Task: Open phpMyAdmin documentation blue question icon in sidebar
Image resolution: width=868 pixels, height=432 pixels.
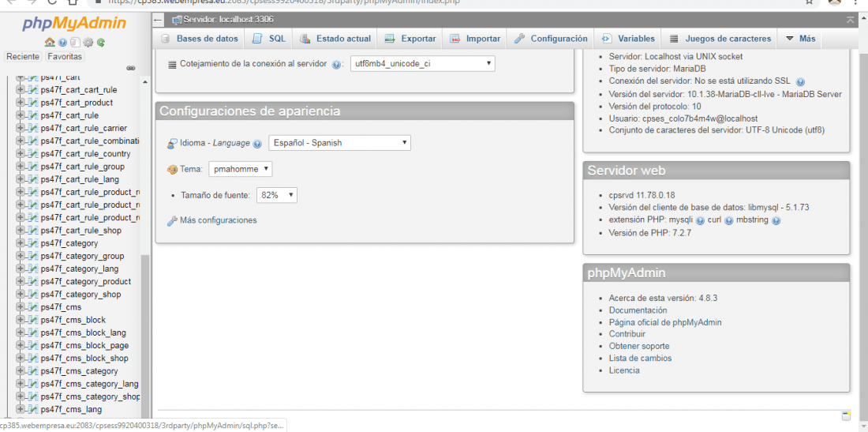Action: point(62,42)
